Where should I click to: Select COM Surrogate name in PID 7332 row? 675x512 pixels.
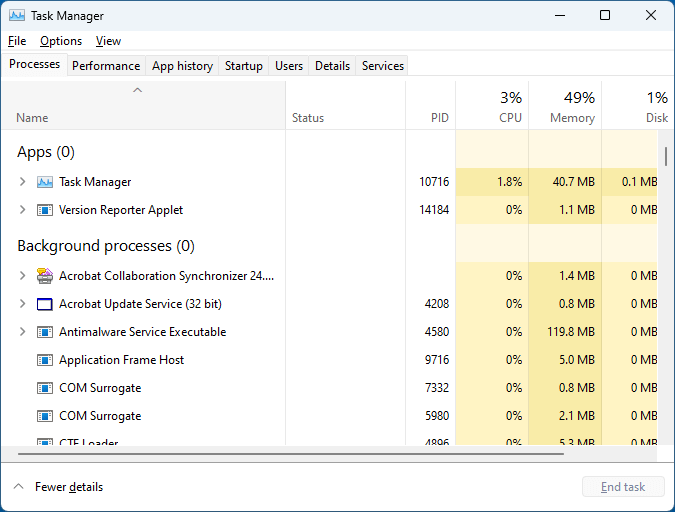[x=100, y=388]
